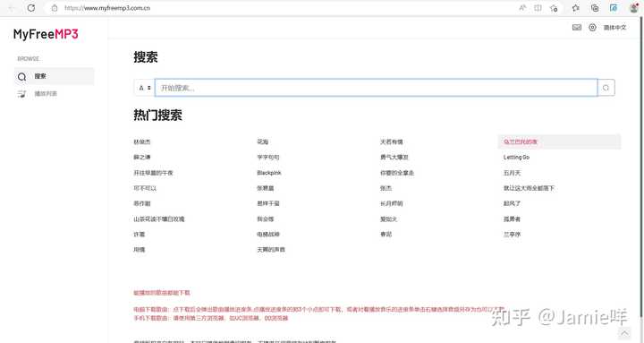Click hot search 天赐的声音
The width and height of the screenshot is (644, 343).
click(x=271, y=249)
